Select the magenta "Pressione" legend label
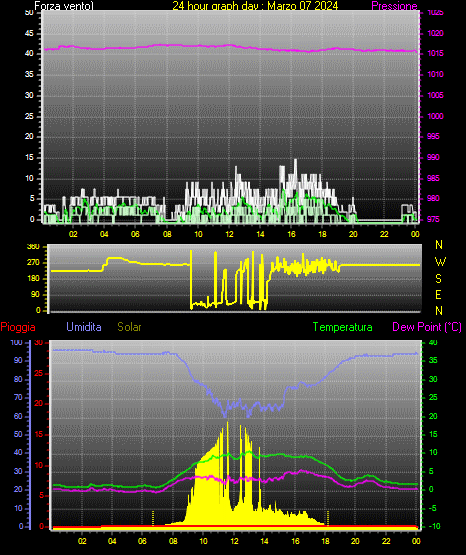The image size is (466, 555). click(394, 6)
